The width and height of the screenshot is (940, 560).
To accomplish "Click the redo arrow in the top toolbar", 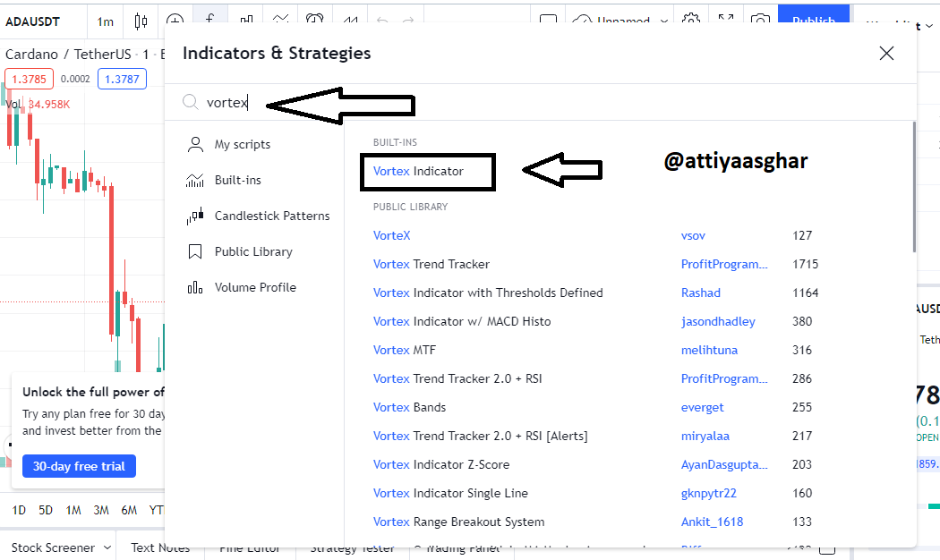I will tap(408, 21).
